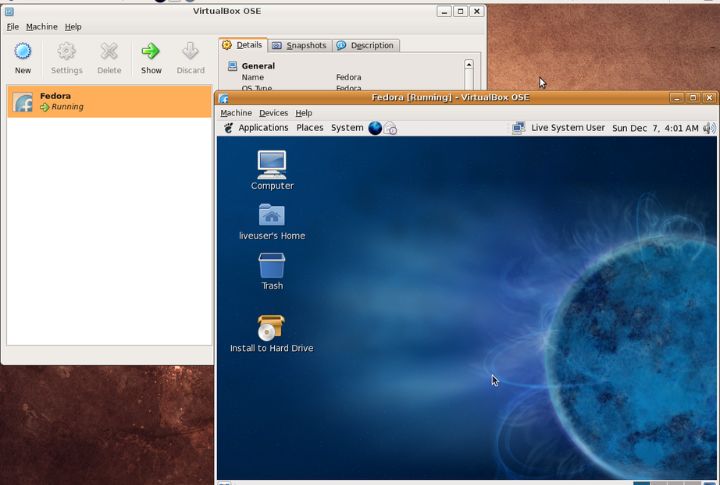The width and height of the screenshot is (720, 485).
Task: Open the General section heading link
Action: pyautogui.click(x=258, y=66)
